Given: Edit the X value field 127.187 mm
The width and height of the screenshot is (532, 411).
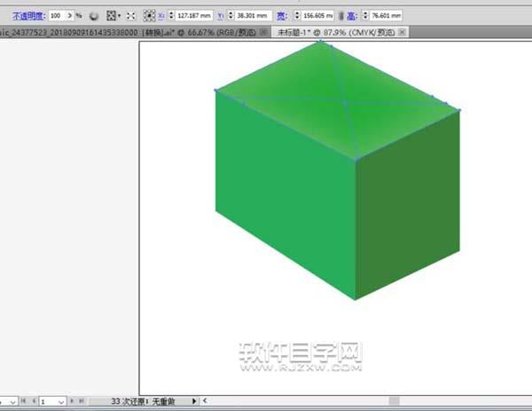Looking at the screenshot, I should pyautogui.click(x=193, y=16).
